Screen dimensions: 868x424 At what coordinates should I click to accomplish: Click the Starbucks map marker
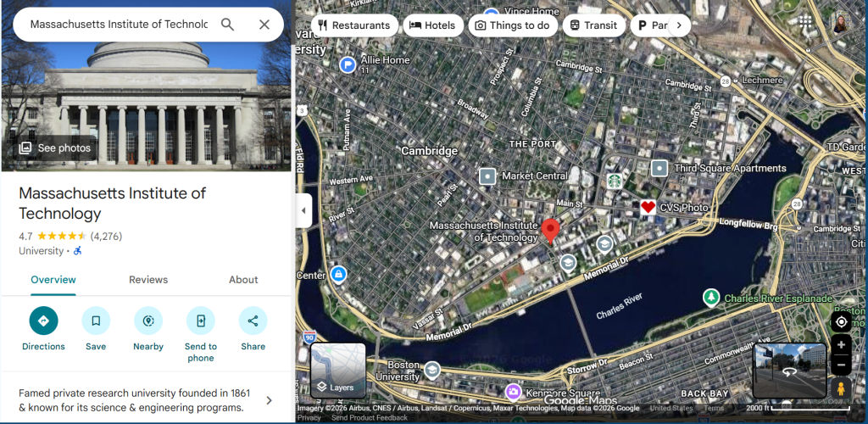coord(614,181)
